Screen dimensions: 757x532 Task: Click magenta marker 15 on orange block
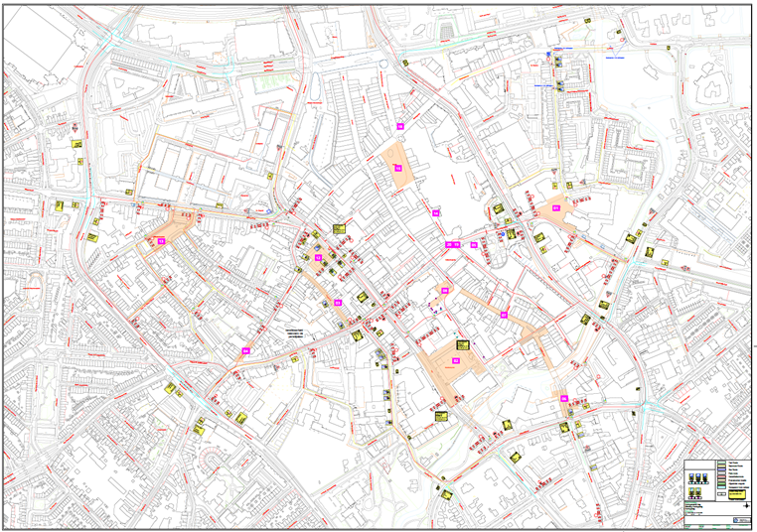399,170
